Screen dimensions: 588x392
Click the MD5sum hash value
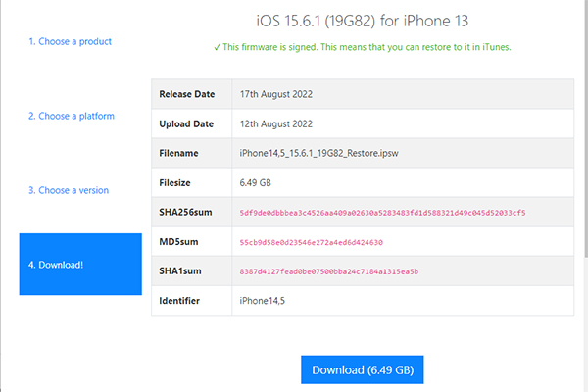[312, 242]
